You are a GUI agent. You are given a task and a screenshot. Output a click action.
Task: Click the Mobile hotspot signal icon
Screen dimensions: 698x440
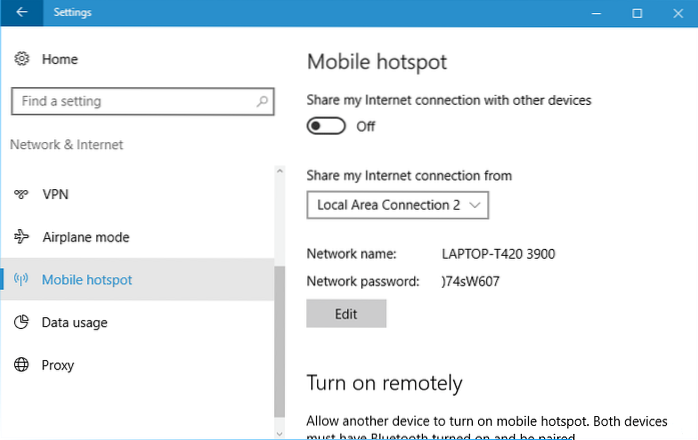22,280
